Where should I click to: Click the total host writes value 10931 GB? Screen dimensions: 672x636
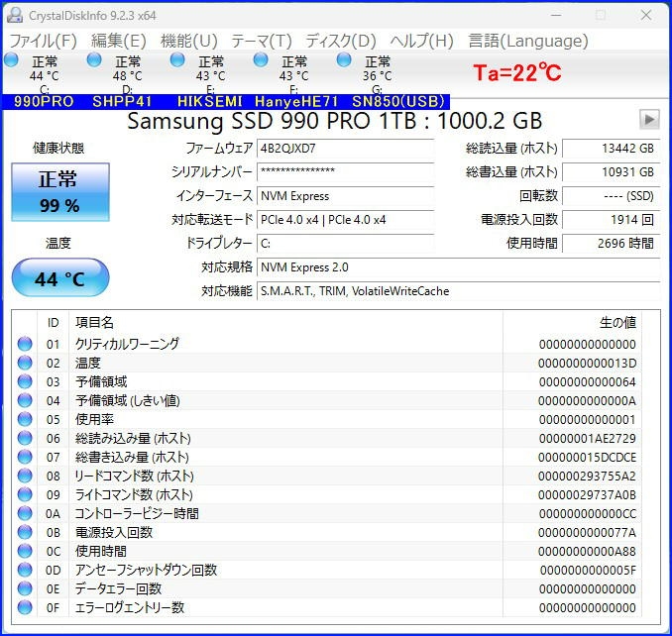coord(612,172)
